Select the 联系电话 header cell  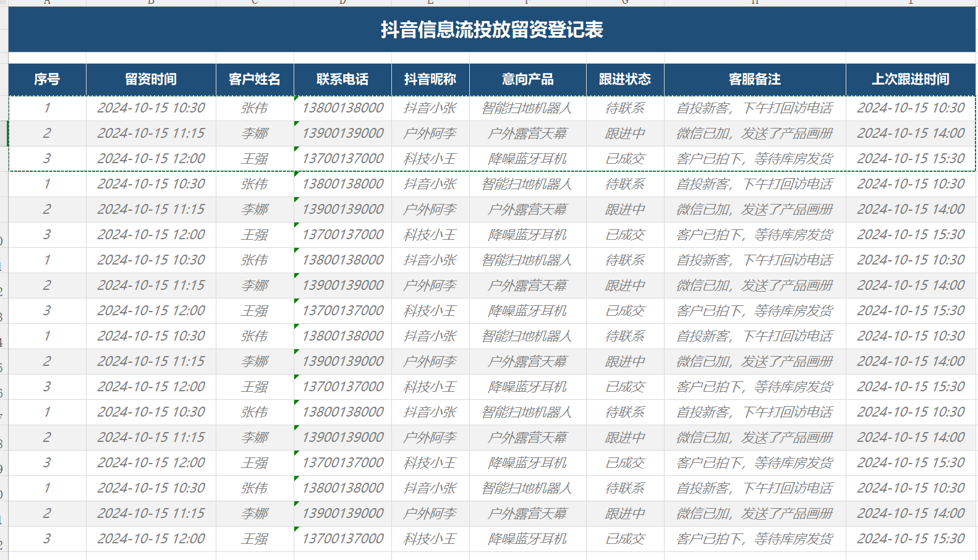pyautogui.click(x=342, y=79)
